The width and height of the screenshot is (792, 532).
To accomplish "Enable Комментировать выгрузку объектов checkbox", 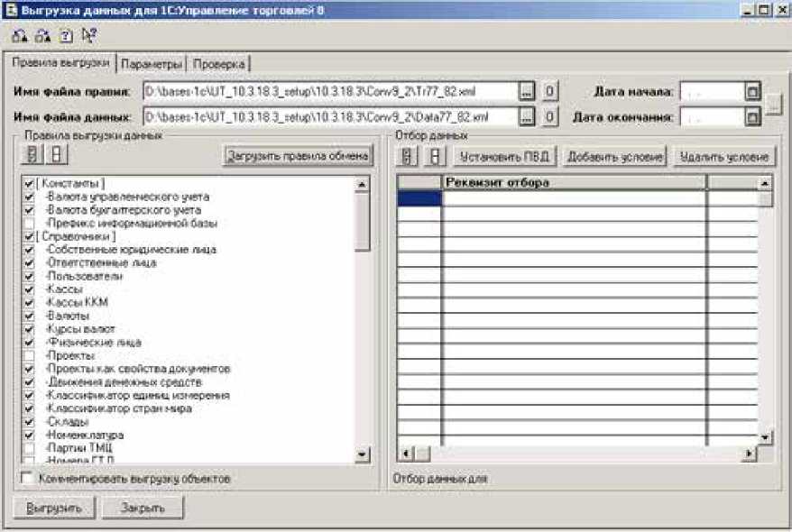I will click(26, 478).
